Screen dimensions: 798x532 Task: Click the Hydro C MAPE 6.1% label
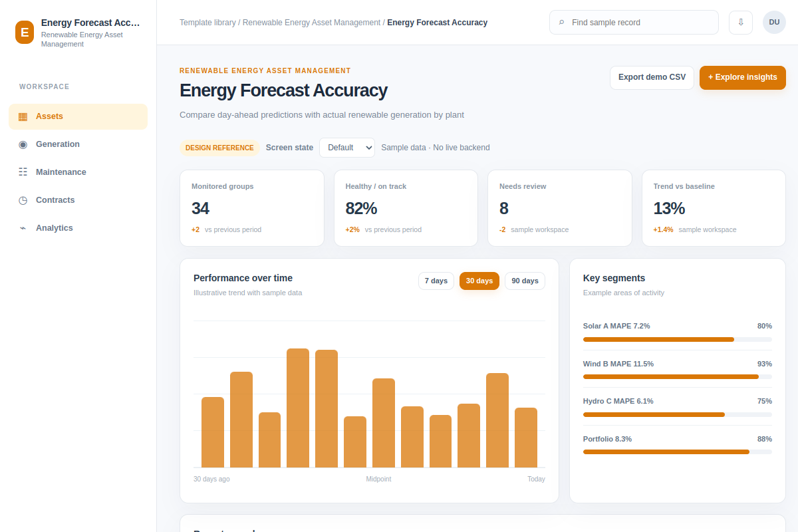(x=618, y=401)
